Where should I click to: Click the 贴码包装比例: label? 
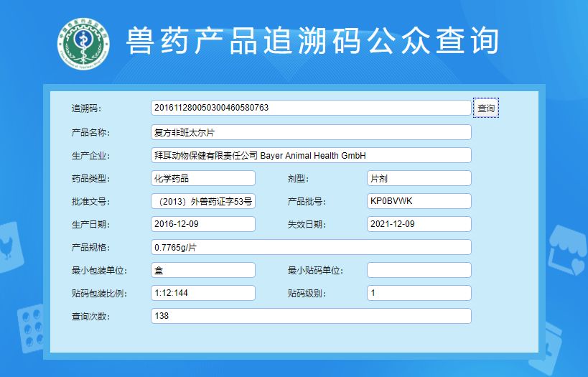click(99, 294)
